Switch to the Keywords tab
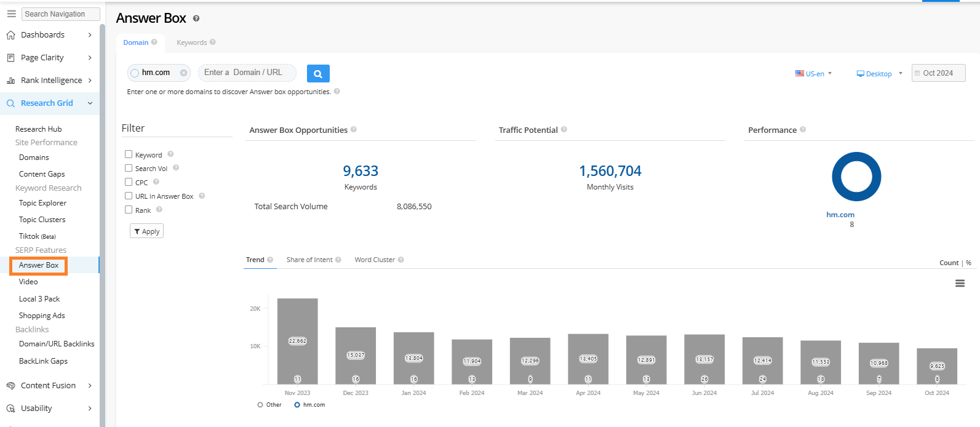Image resolution: width=980 pixels, height=427 pixels. click(192, 42)
